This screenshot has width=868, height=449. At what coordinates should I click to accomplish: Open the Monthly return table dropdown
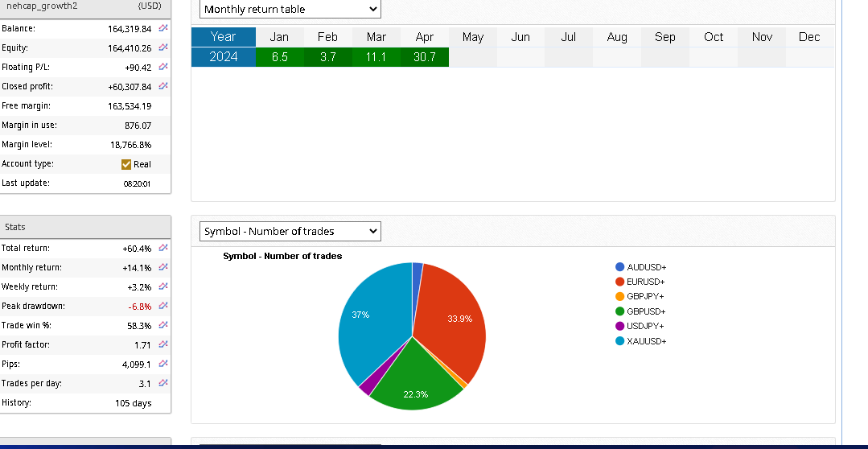click(x=290, y=10)
